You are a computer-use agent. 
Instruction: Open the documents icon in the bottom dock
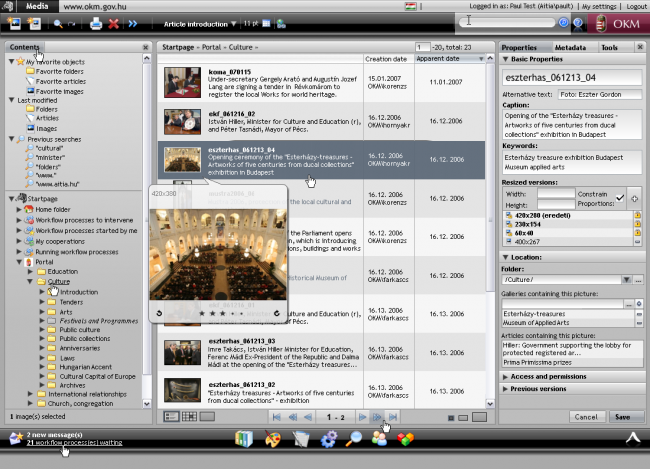point(301,439)
